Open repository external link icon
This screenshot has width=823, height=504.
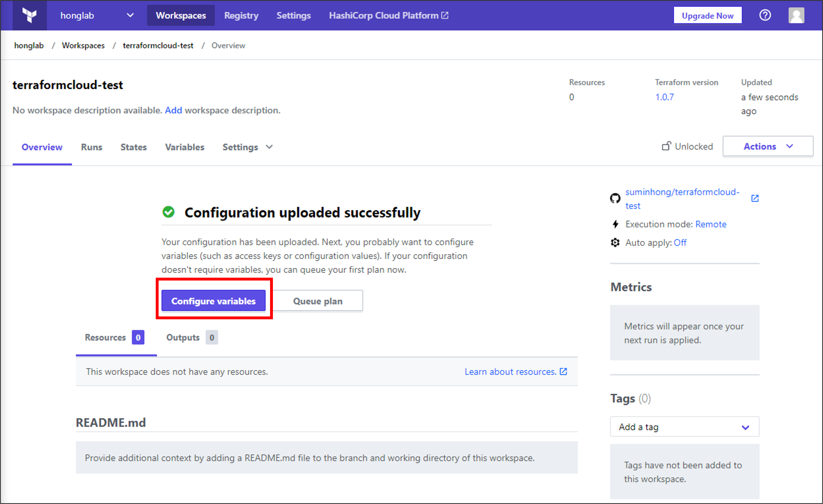click(755, 199)
